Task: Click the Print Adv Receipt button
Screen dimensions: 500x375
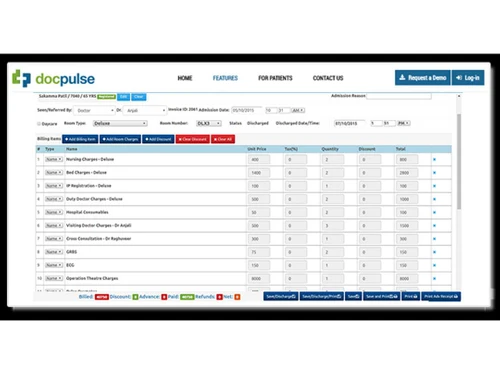Action: (441, 296)
